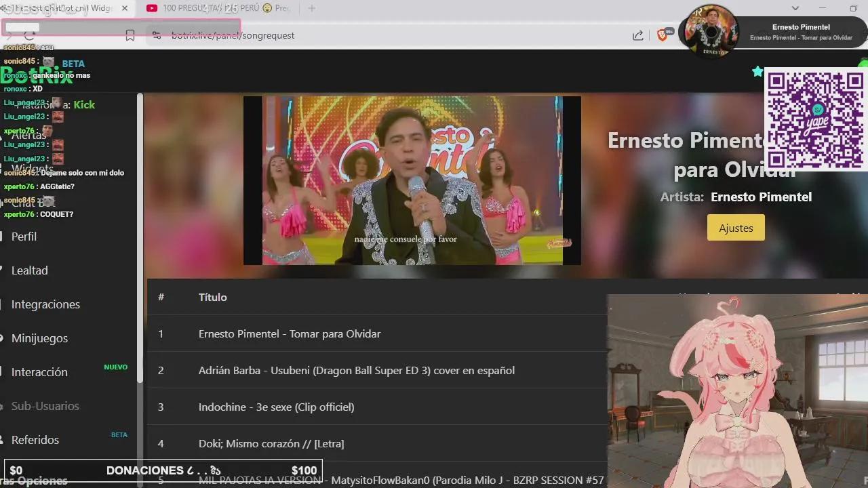Open the Lealtad sidebar section
Image resolution: width=868 pixels, height=488 pixels.
point(29,270)
